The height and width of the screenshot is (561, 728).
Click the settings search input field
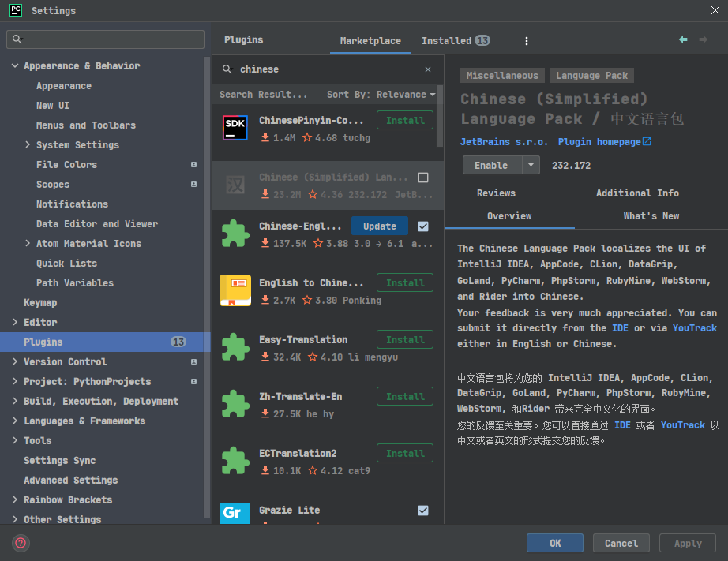pyautogui.click(x=105, y=39)
